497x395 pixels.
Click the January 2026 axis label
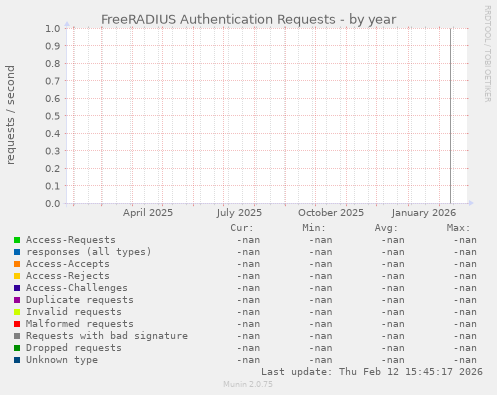[423, 213]
